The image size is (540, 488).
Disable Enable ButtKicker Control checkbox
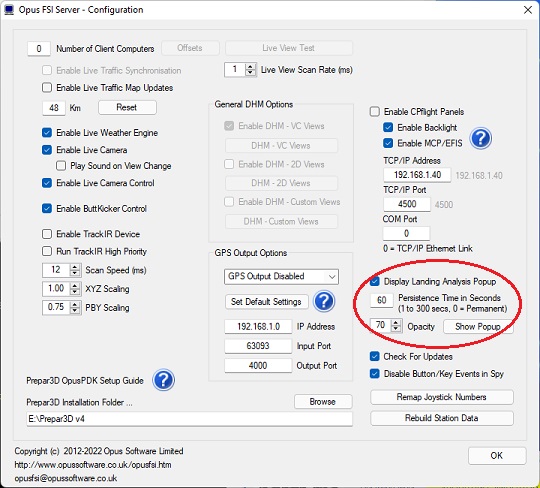click(x=47, y=208)
